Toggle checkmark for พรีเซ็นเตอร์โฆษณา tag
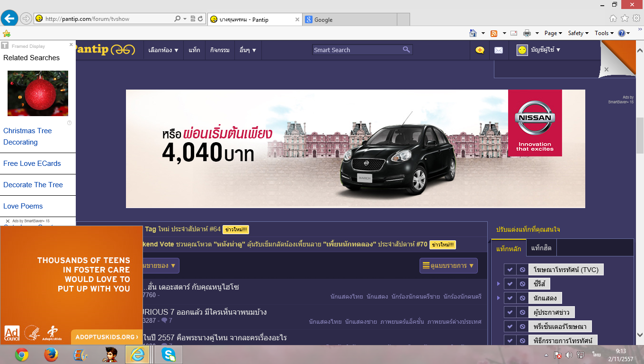The height and width of the screenshot is (364, 644). tap(510, 327)
